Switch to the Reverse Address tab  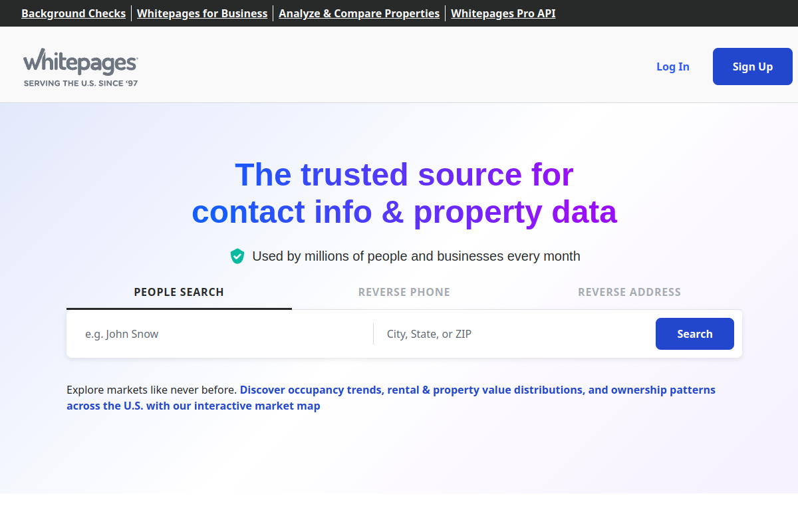coord(629,293)
